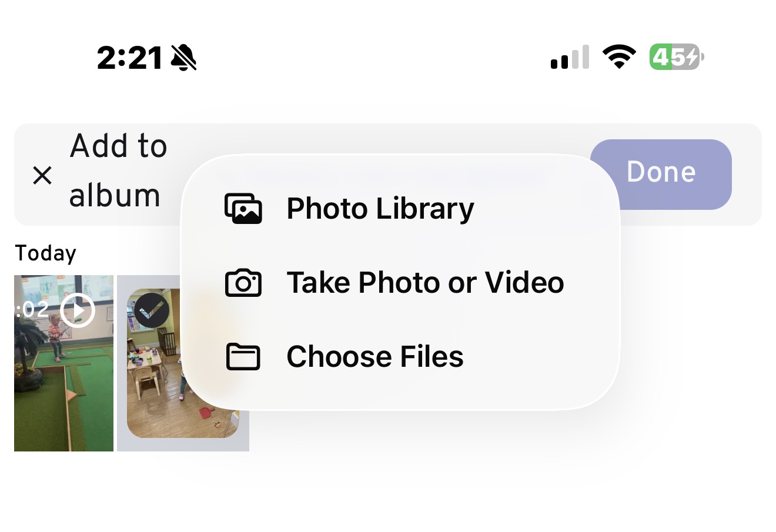This screenshot has width=776, height=532.
Task: Tap the Add to album title
Action: [x=118, y=170]
